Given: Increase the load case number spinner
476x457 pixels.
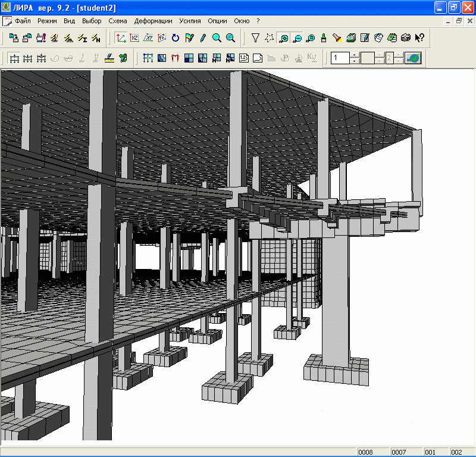Looking at the screenshot, I should pyautogui.click(x=355, y=55).
